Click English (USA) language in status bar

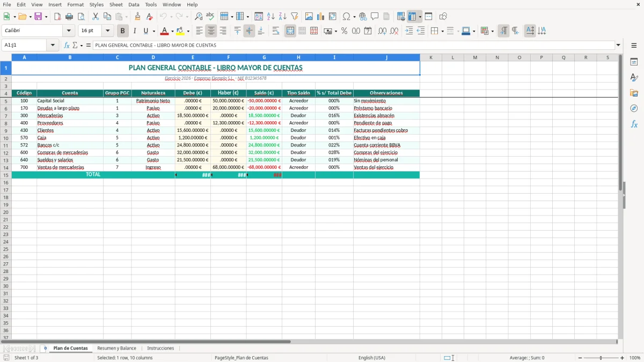[372, 358]
